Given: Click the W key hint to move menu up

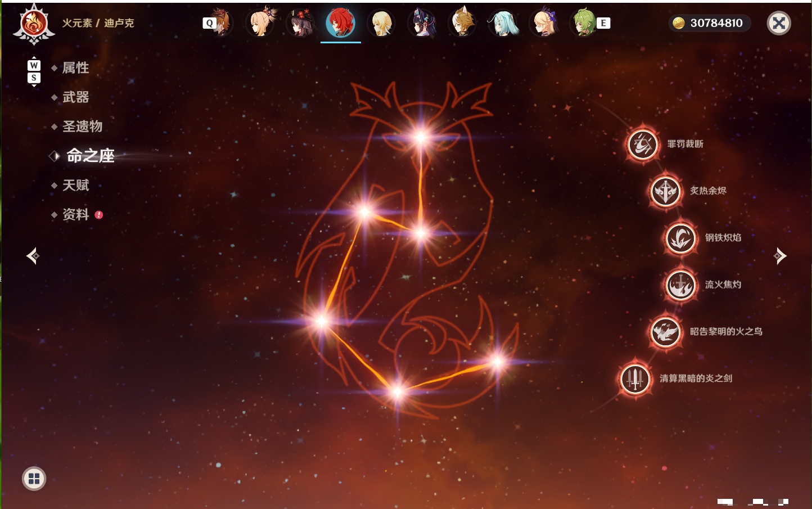Looking at the screenshot, I should click(x=34, y=65).
